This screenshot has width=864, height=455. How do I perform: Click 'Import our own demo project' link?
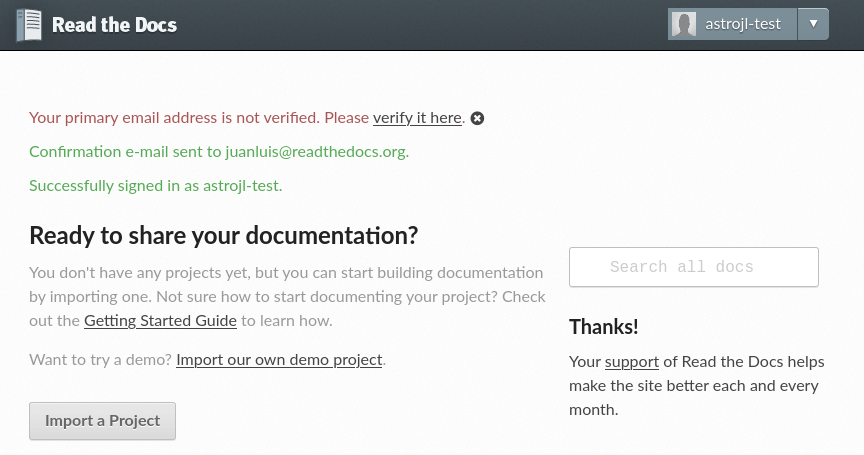coord(279,359)
